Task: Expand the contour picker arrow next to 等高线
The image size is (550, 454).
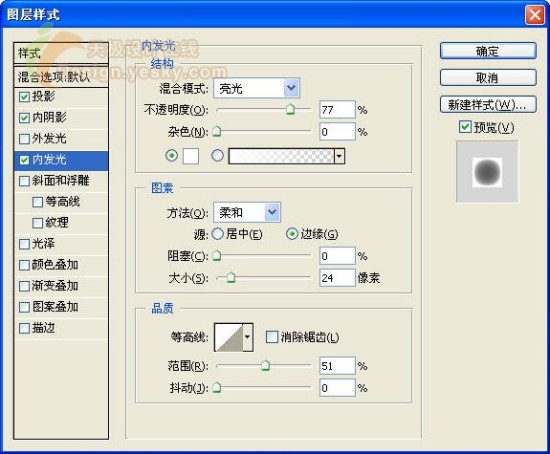Action: tap(248, 337)
